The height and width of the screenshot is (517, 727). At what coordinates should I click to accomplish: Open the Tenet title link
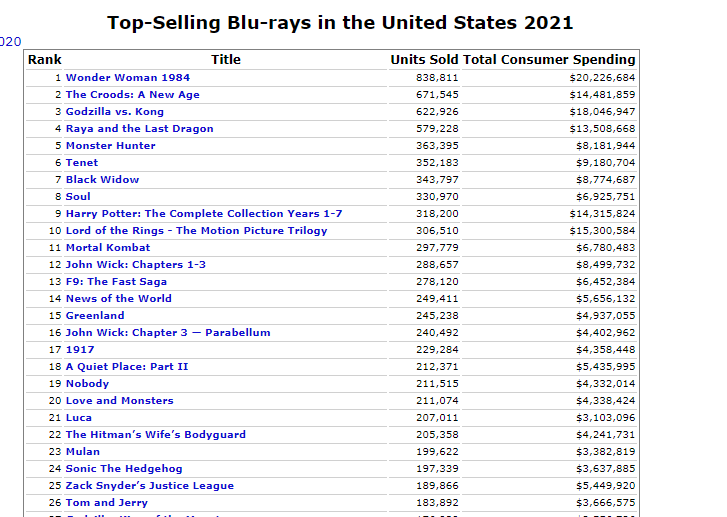pos(82,163)
